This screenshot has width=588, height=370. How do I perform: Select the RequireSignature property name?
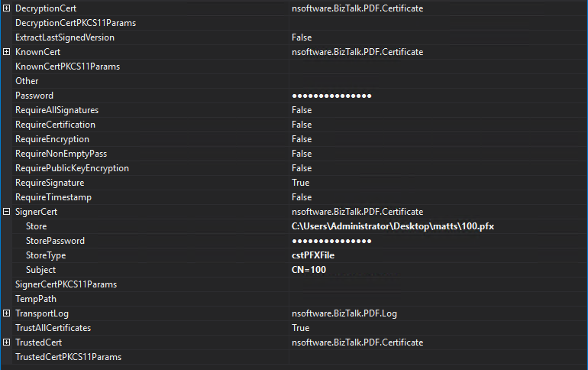click(x=50, y=183)
